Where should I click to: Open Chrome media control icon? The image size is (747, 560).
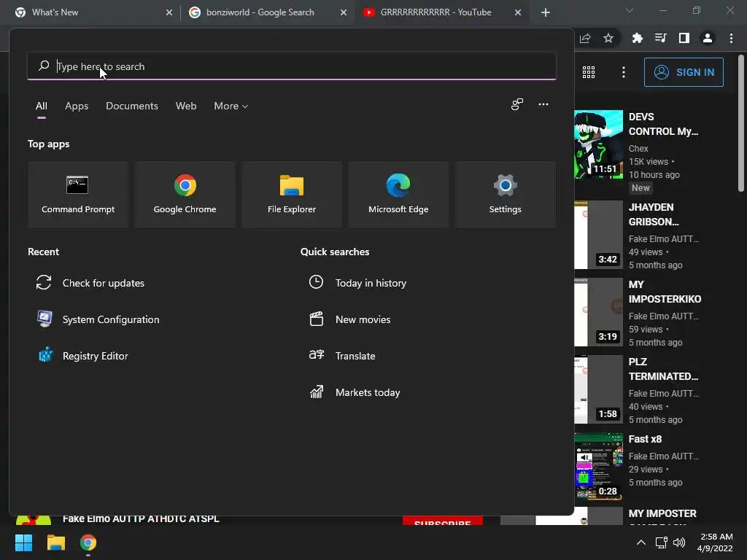pyautogui.click(x=660, y=38)
